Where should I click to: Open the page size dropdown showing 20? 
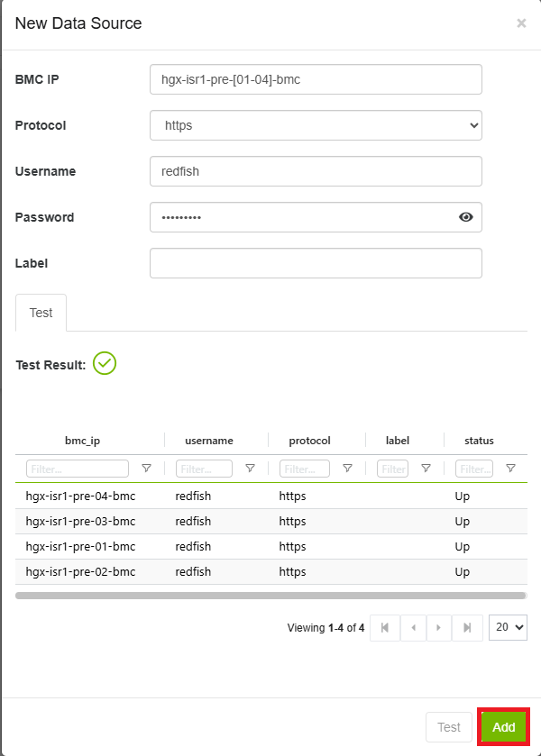(508, 627)
